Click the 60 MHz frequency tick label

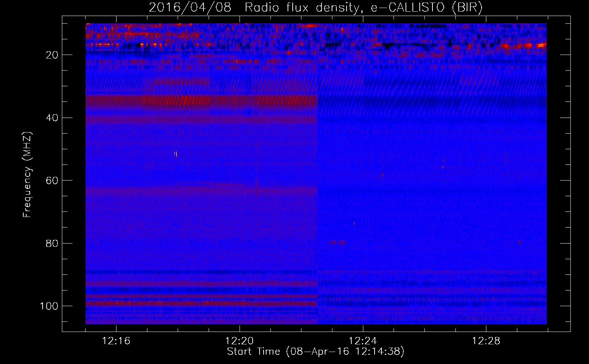pos(52,181)
